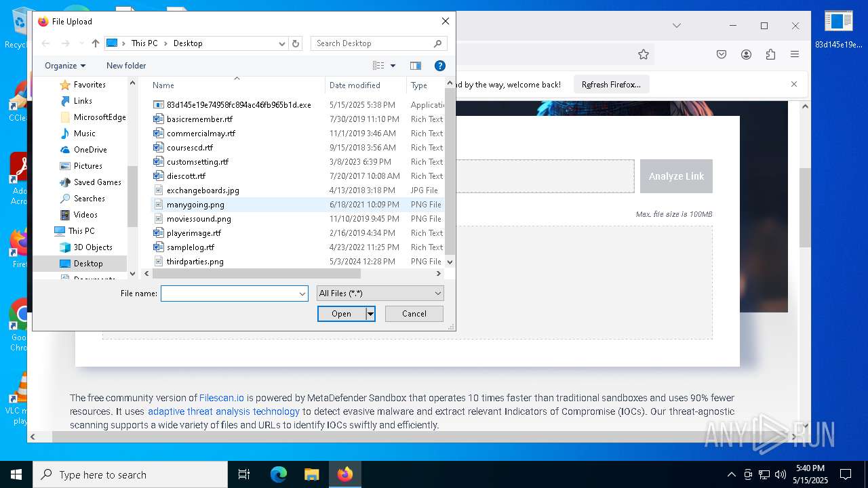The width and height of the screenshot is (868, 488).
Task: Open File Upload help question mark
Action: pyautogui.click(x=440, y=66)
